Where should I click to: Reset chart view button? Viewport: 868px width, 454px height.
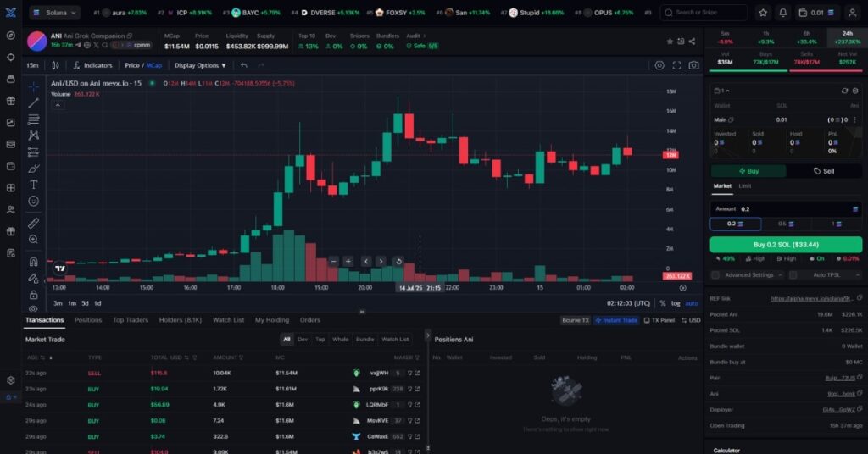tap(398, 261)
